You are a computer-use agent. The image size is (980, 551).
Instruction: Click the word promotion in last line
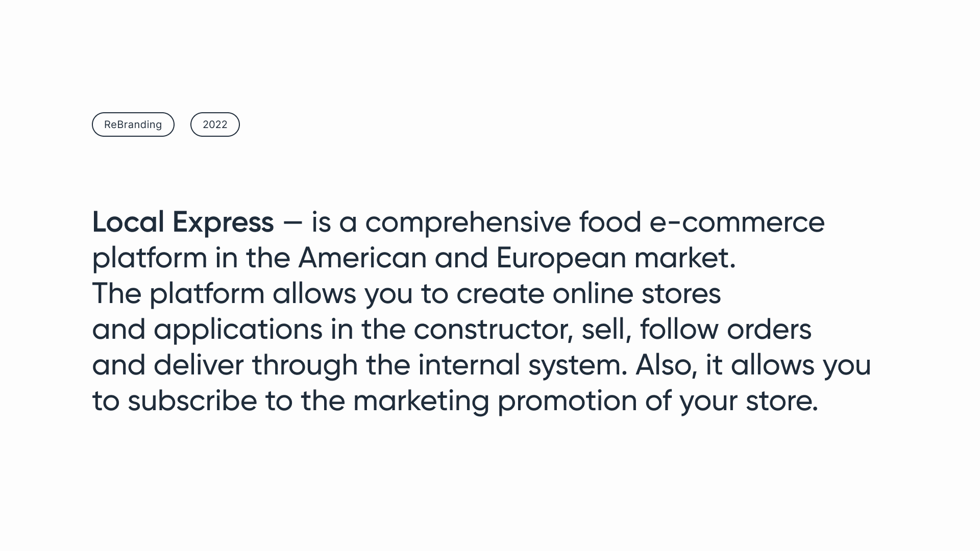click(567, 402)
